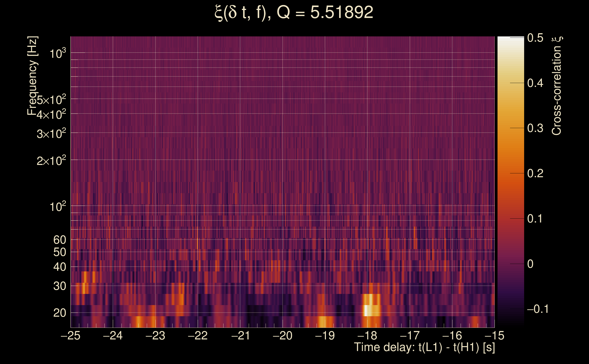Click the -0.1 label on colorbar

tap(538, 309)
